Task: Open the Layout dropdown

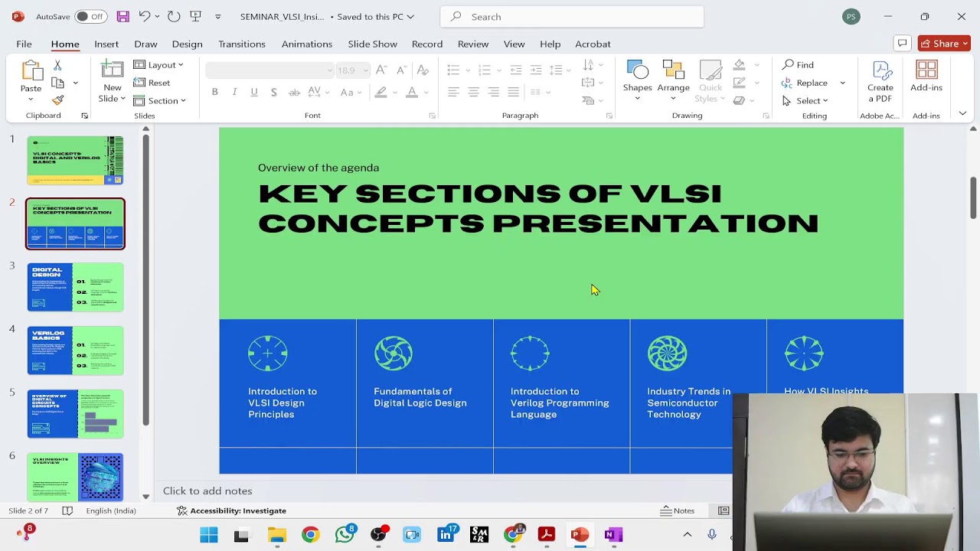Action: click(x=158, y=65)
